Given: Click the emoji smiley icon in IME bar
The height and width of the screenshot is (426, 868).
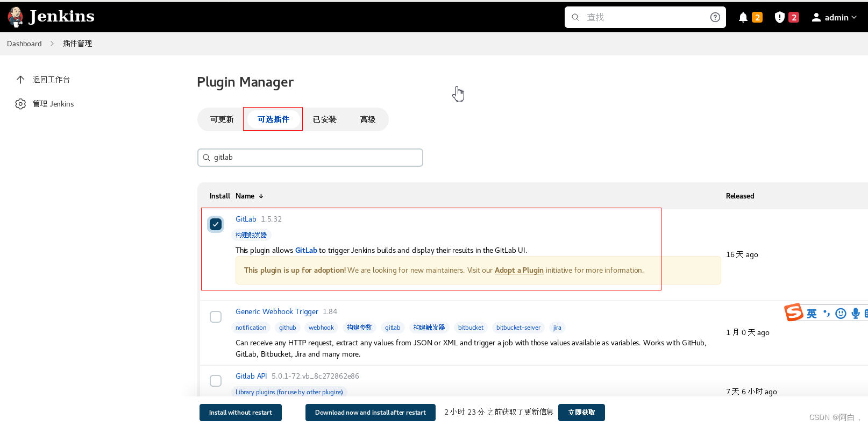Looking at the screenshot, I should [x=841, y=314].
